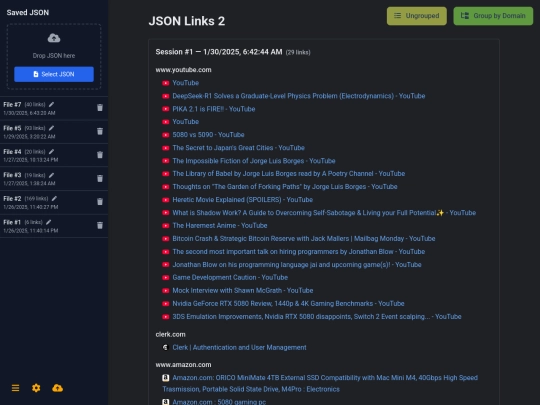540x405 pixels.
Task: Open Amazon ORICO MiniMate 4TB SSD link
Action: click(x=320, y=383)
